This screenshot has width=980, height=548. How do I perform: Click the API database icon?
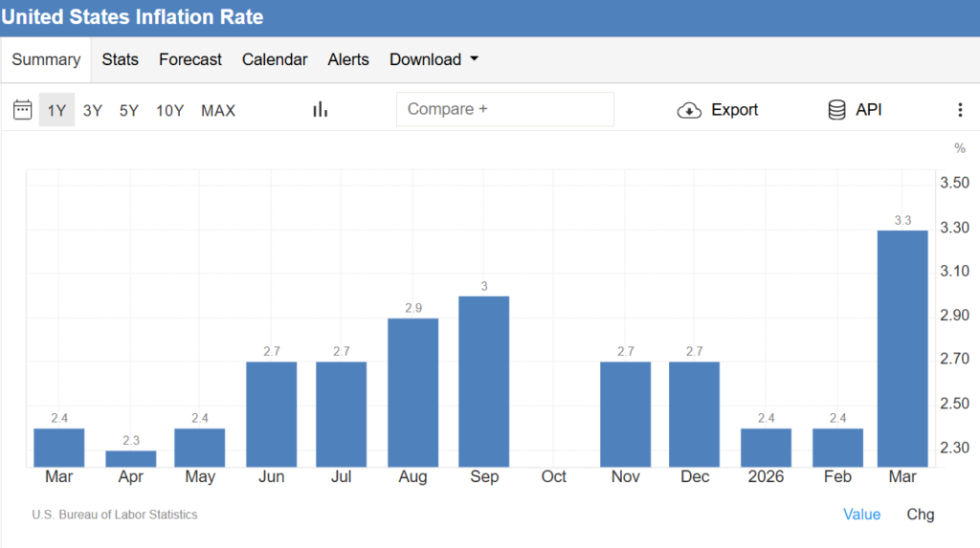coord(836,110)
